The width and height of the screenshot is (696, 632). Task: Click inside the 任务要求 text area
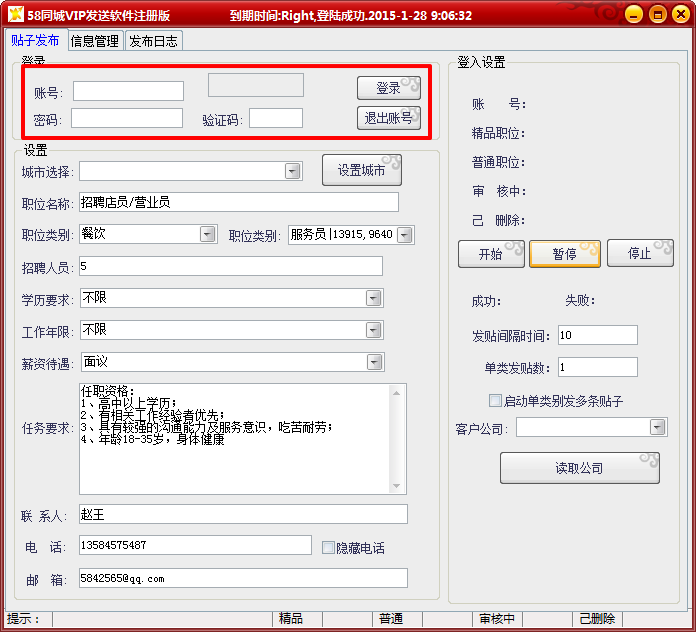pos(234,439)
